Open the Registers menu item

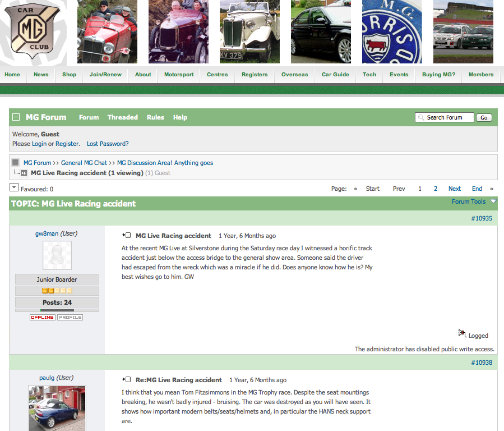[255, 75]
